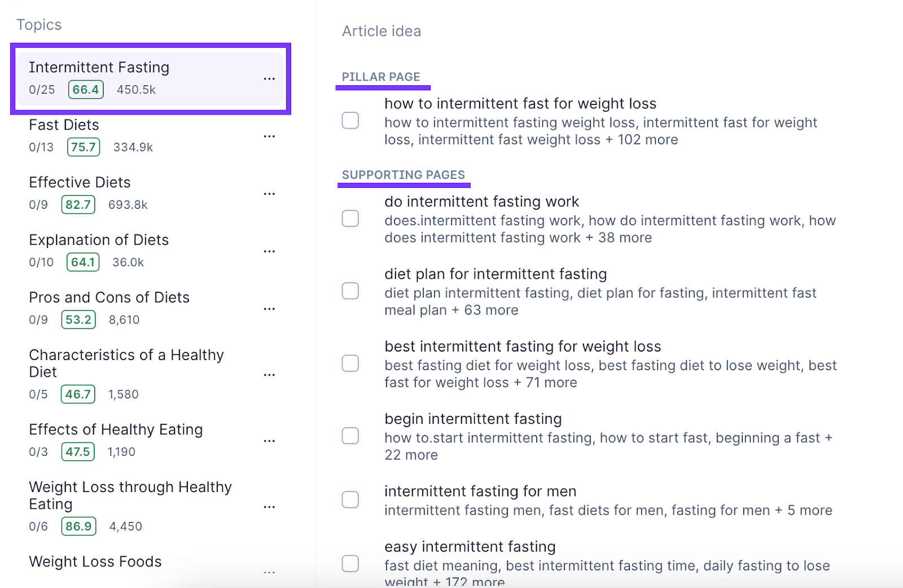Enable the 'best intermittent fasting for weight loss' checkbox
The width and height of the screenshot is (903, 588).
pos(350,363)
